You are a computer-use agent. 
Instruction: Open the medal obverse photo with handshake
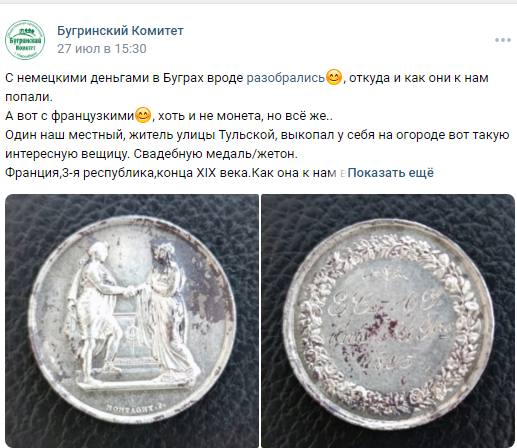(132, 321)
